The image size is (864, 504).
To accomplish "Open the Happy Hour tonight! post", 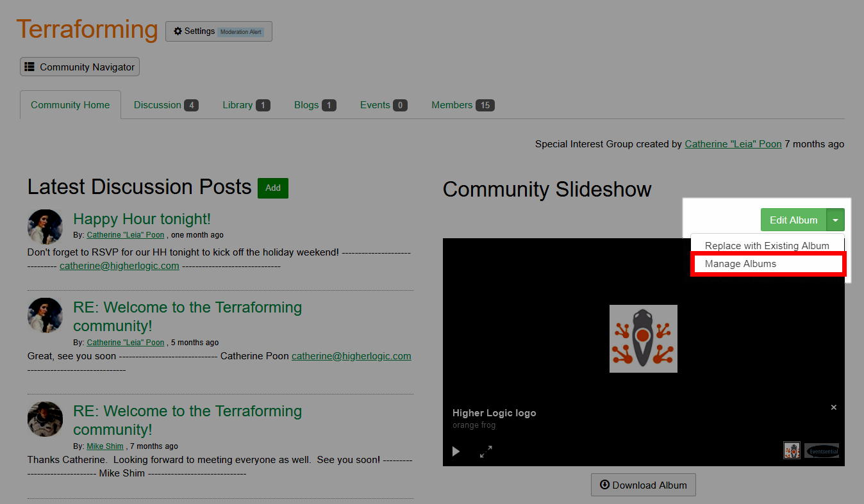I will click(142, 219).
